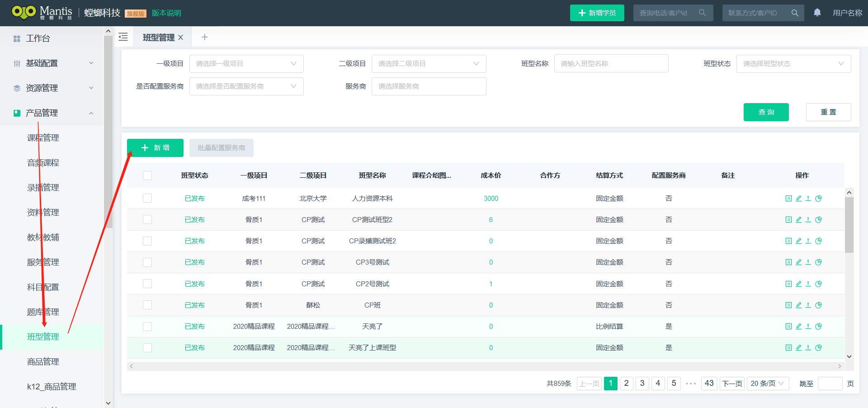868x408 pixels.
Task: Open the notification bell icon
Action: [x=817, y=13]
